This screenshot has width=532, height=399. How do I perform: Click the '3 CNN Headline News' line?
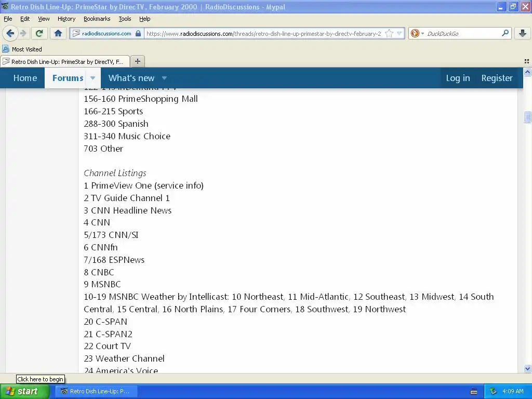pos(128,210)
